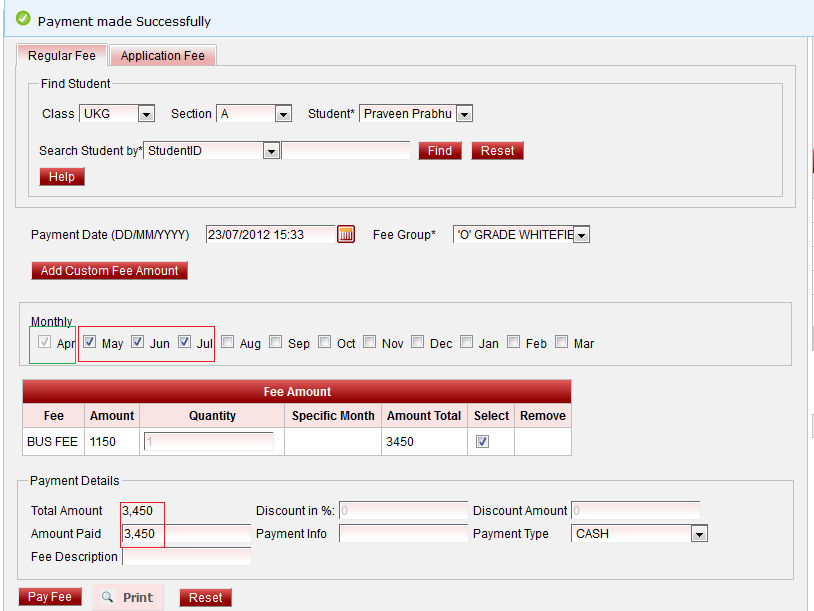Click the Print button with magnifier icon

pyautogui.click(x=128, y=597)
